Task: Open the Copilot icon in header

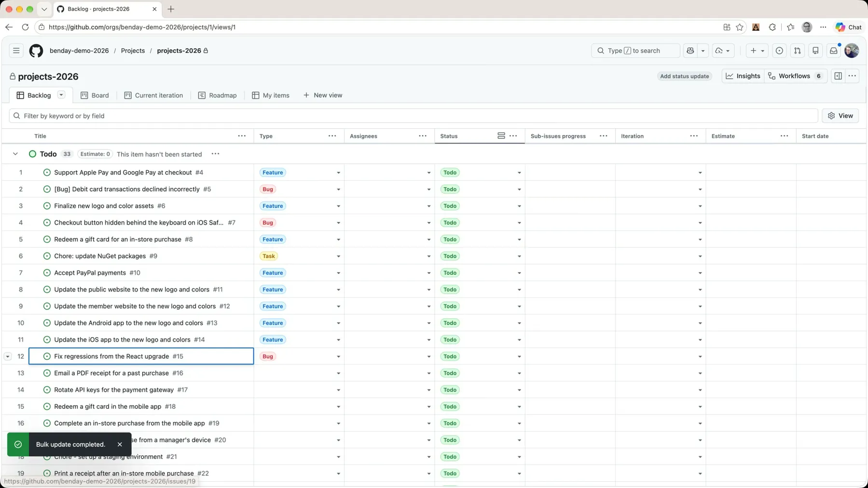Action: pos(690,51)
